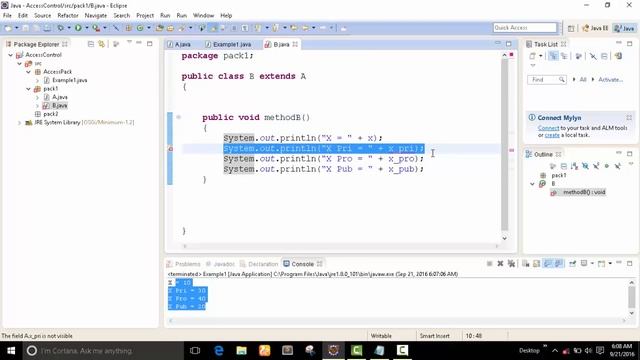Click the create local task link
640x360 pixels.
(x=552, y=135)
